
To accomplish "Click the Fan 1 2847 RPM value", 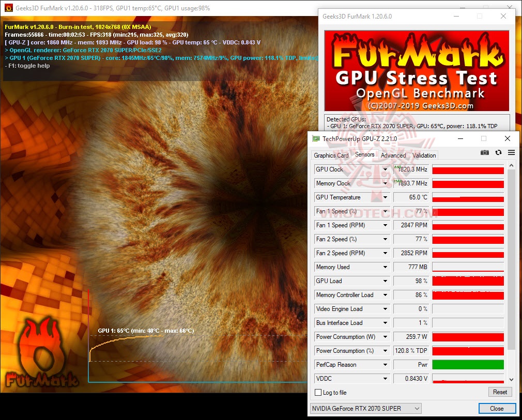I will click(x=411, y=225).
